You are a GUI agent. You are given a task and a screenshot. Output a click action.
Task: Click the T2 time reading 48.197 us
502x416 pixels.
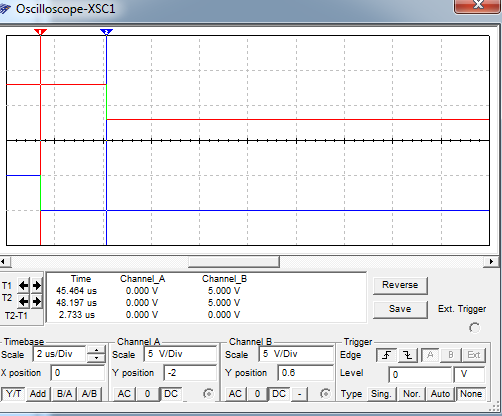76,303
